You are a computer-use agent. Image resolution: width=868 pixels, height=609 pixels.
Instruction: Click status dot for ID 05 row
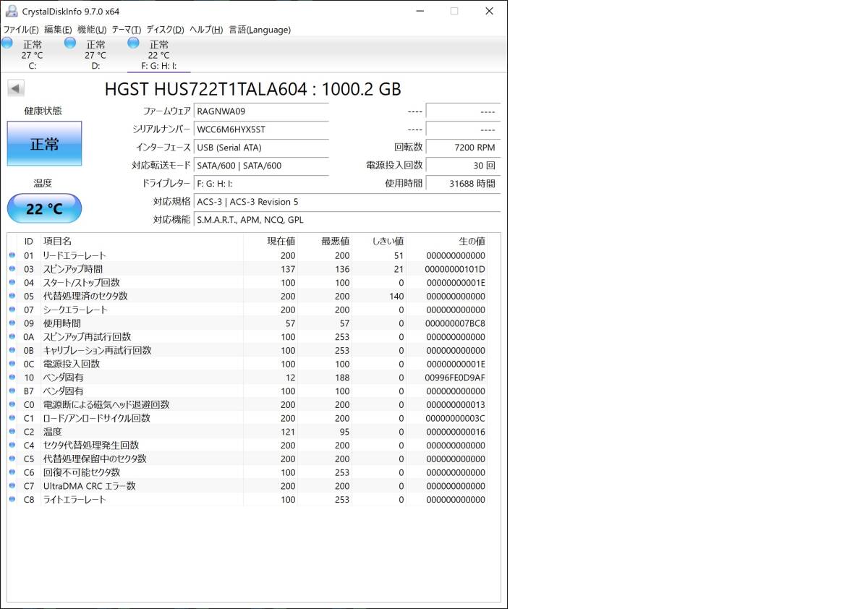pos(12,296)
